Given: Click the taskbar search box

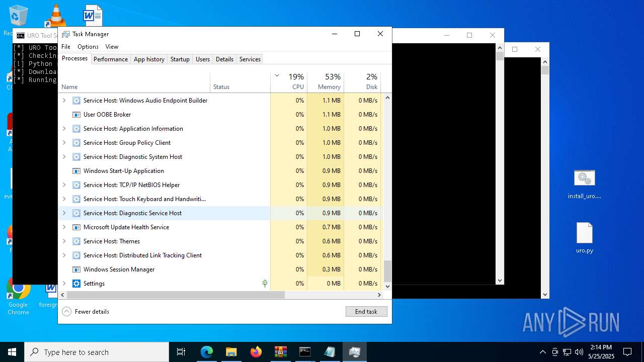Looking at the screenshot, I should point(97,352).
